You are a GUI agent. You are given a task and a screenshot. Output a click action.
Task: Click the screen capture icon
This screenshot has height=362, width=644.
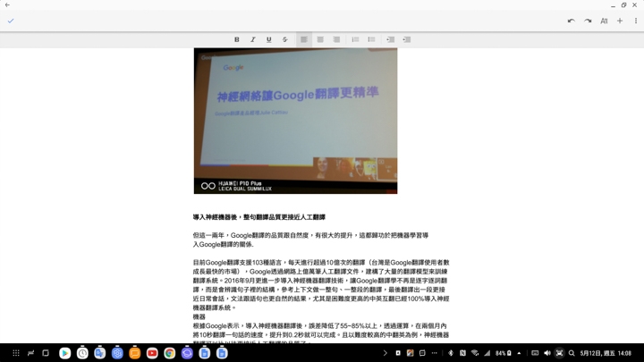559,353
